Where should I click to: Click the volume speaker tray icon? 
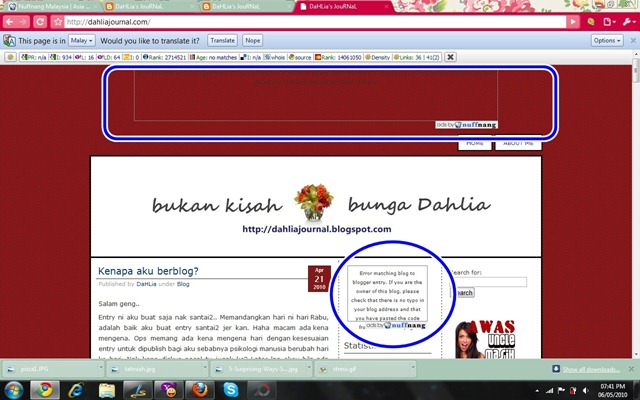point(585,391)
